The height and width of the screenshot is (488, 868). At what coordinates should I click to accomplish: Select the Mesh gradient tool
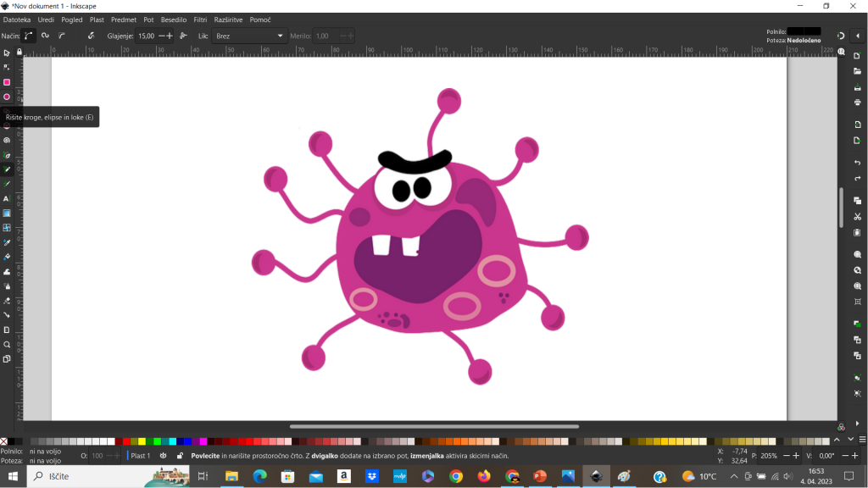tap(7, 228)
